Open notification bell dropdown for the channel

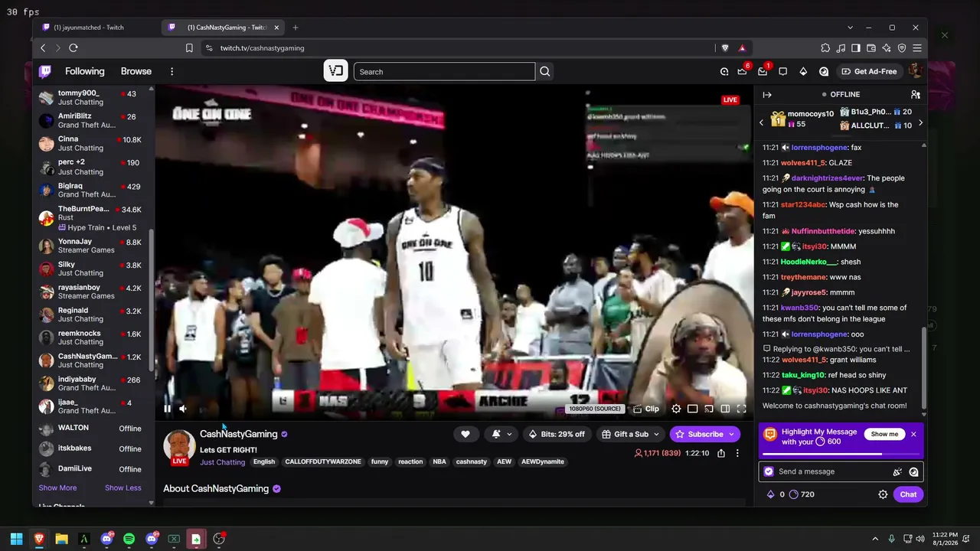tap(502, 434)
